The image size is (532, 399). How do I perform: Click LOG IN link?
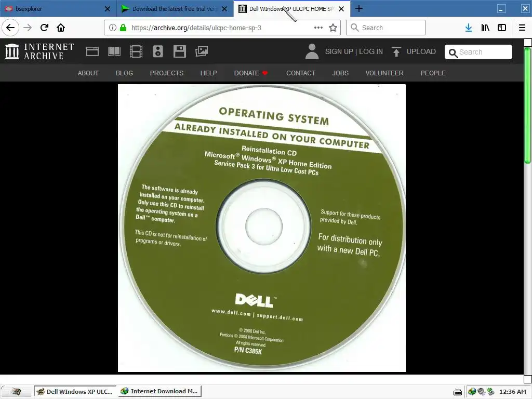coord(371,51)
